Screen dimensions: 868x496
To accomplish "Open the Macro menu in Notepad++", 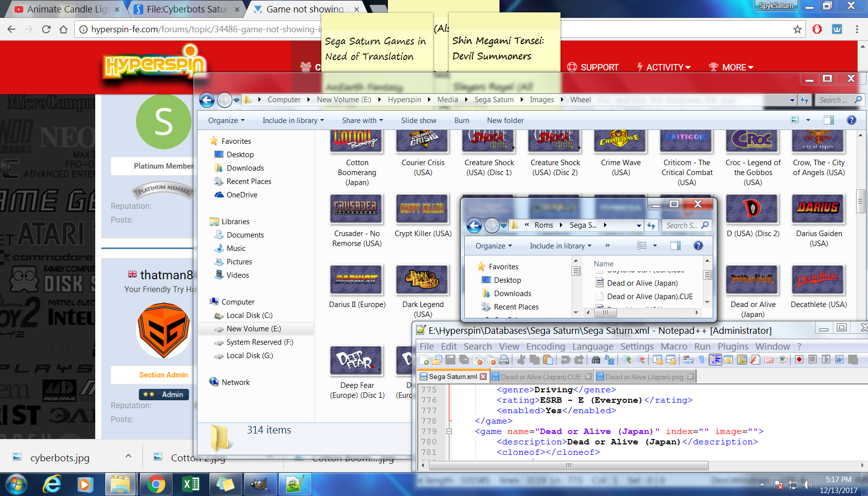I will click(674, 346).
